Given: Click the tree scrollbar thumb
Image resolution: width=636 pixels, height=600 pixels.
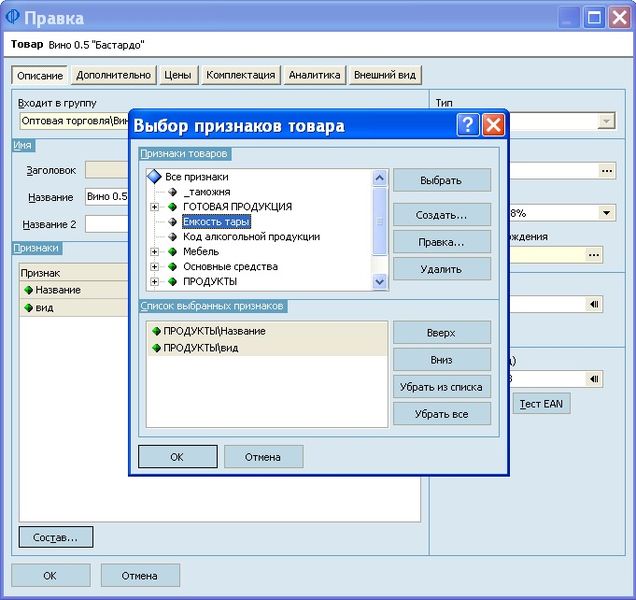Looking at the screenshot, I should tap(380, 221).
